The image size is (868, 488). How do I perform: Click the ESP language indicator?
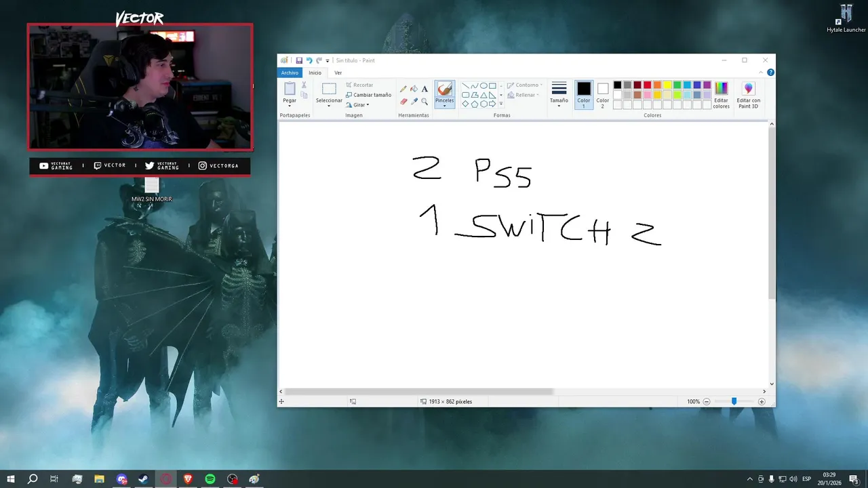coord(807,479)
